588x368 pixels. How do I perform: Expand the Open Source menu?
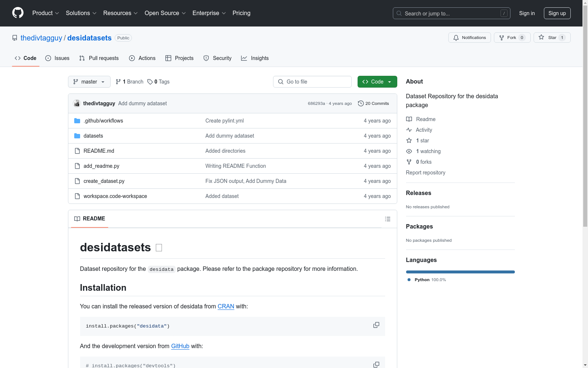165,13
